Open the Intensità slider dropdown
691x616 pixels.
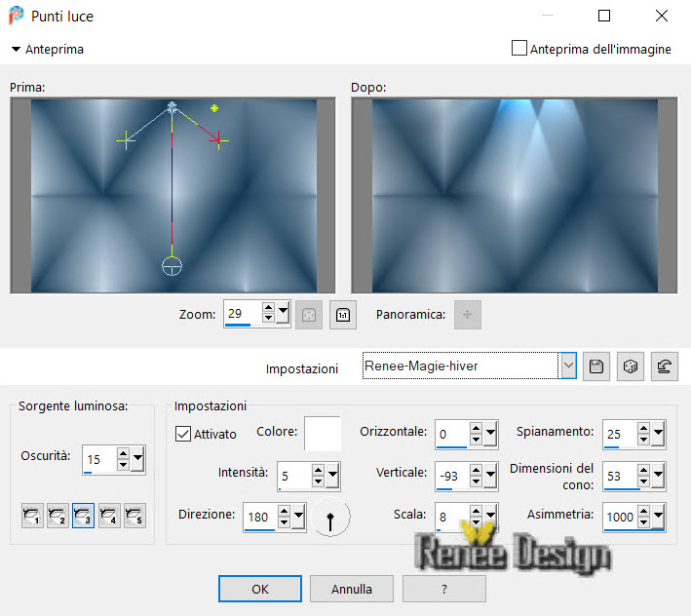[x=332, y=475]
